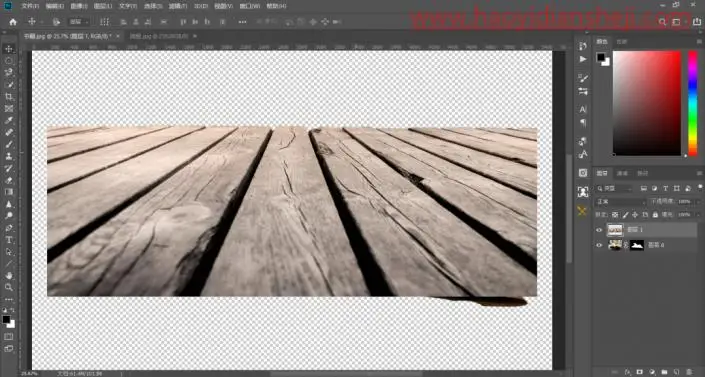Open the layer filter kind dropdown

point(613,188)
